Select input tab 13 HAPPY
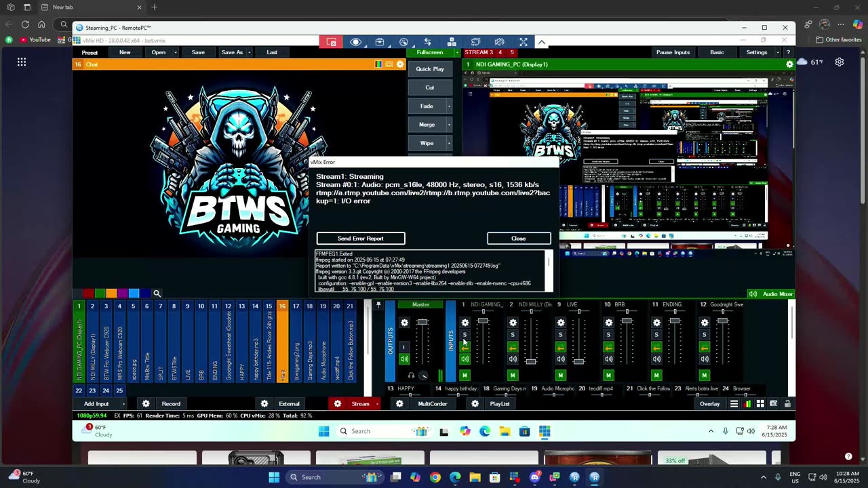868x488 pixels. pyautogui.click(x=241, y=342)
